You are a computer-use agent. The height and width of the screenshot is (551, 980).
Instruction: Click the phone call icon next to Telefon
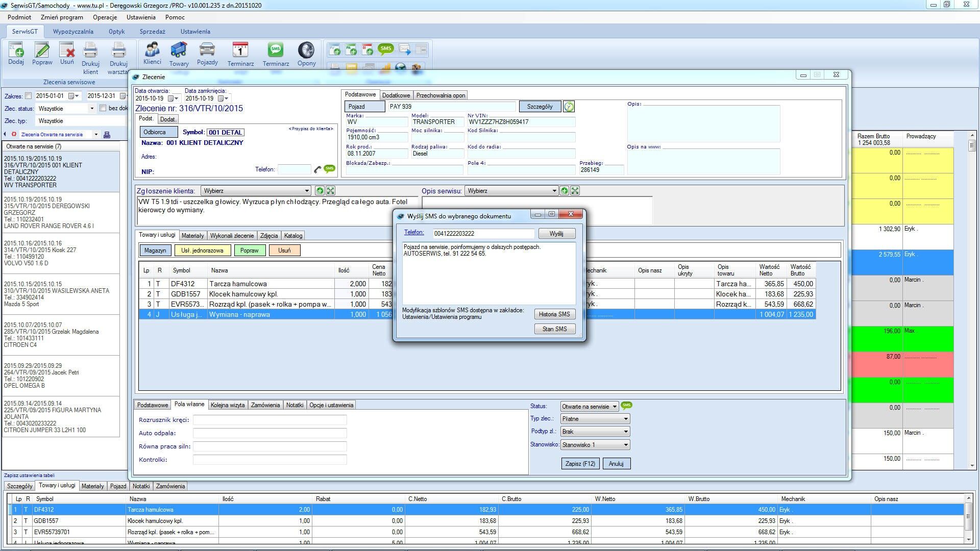pyautogui.click(x=317, y=169)
